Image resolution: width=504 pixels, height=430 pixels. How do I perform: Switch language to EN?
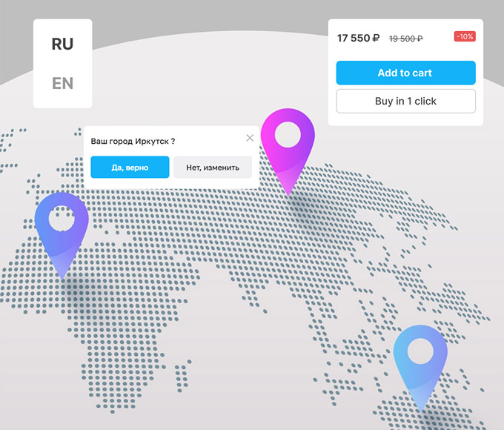click(x=63, y=83)
